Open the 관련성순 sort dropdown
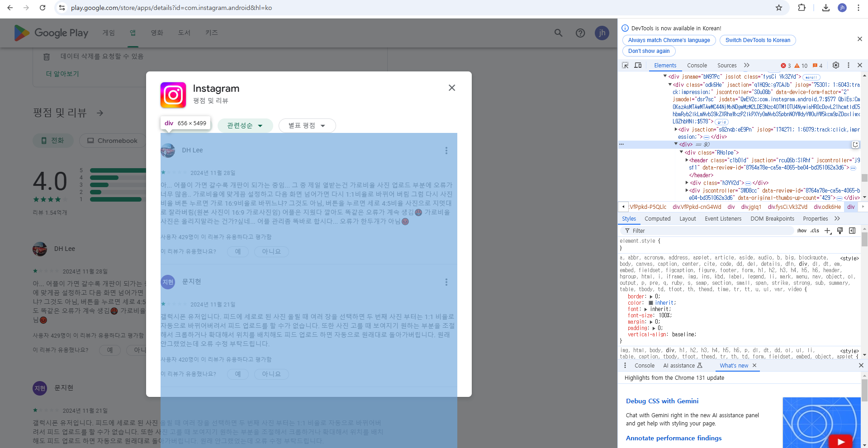Viewport: 868px width, 448px height. [x=245, y=126]
